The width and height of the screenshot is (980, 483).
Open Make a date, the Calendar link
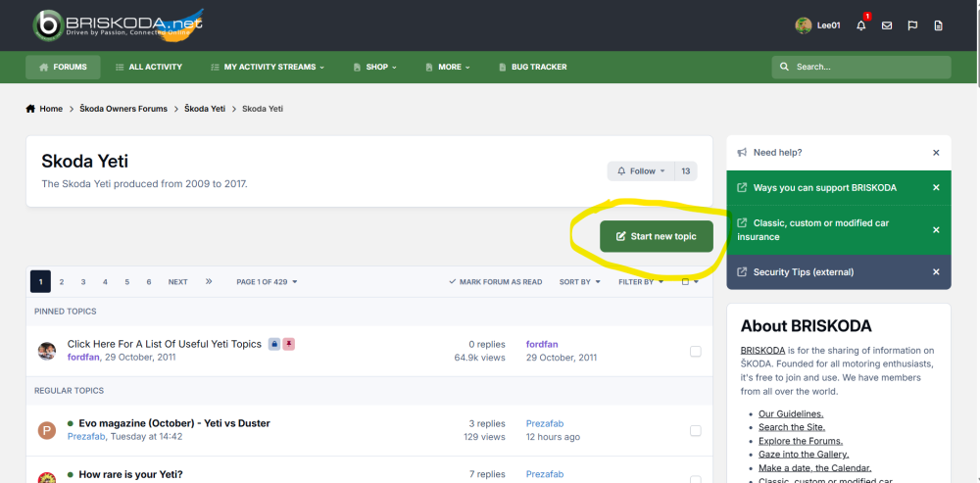point(815,467)
